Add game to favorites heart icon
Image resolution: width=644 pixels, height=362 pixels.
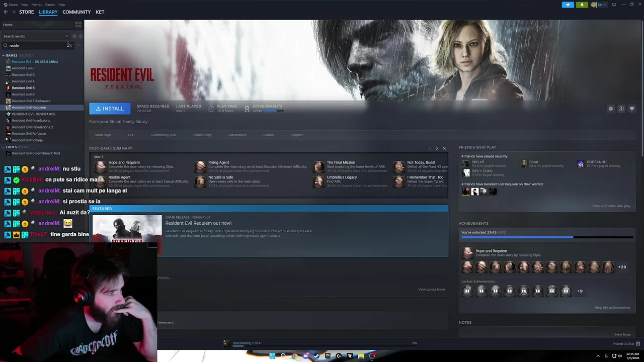click(x=632, y=109)
